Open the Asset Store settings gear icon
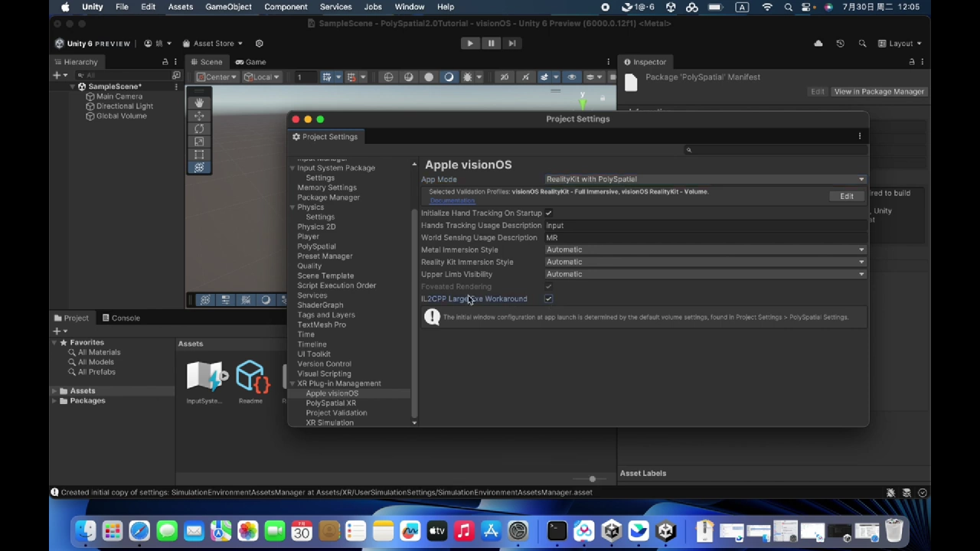This screenshot has height=551, width=980. [x=259, y=44]
